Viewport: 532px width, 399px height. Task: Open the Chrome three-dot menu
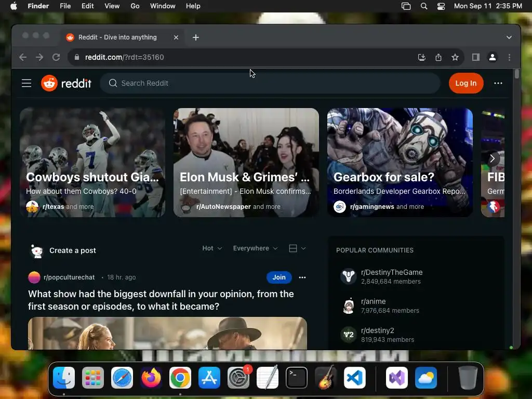509,57
